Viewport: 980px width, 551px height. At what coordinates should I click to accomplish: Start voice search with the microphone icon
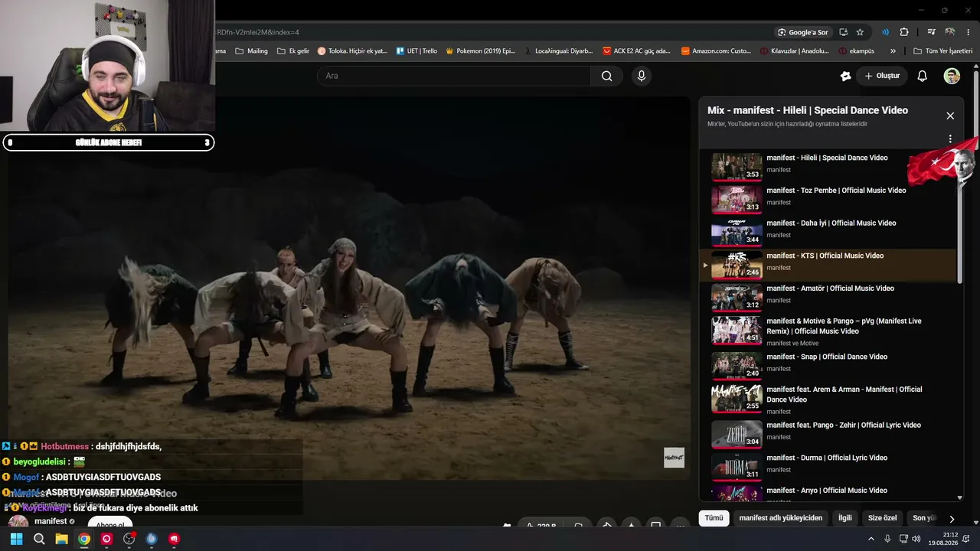tap(642, 76)
